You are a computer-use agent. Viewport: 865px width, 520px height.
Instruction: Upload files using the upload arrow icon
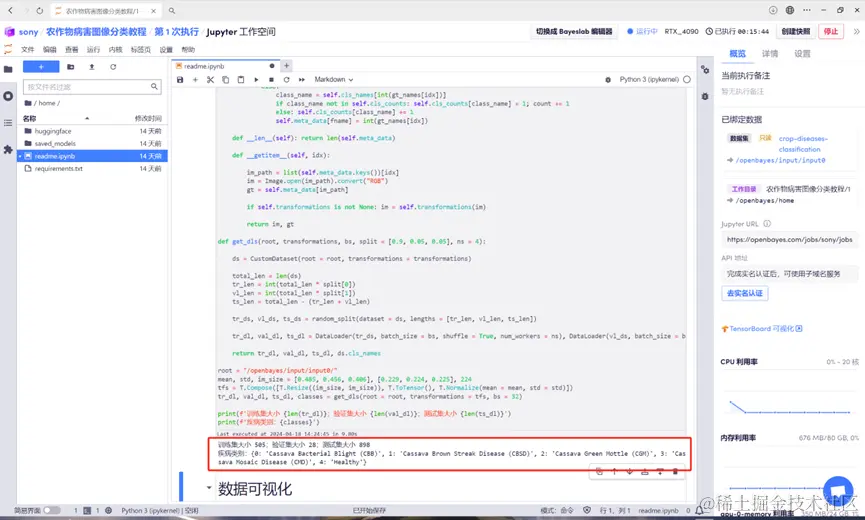[92, 67]
